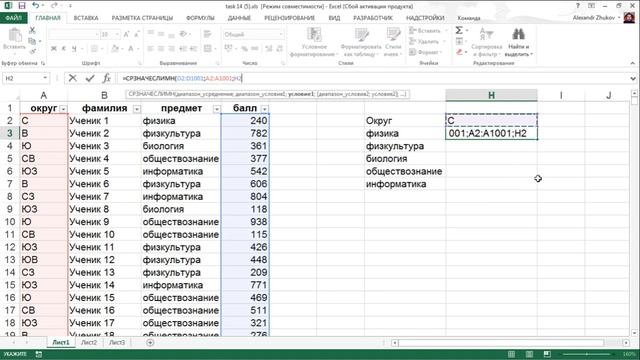Click Increase Font Size icon
The width and height of the screenshot is (640, 360).
click(127, 34)
